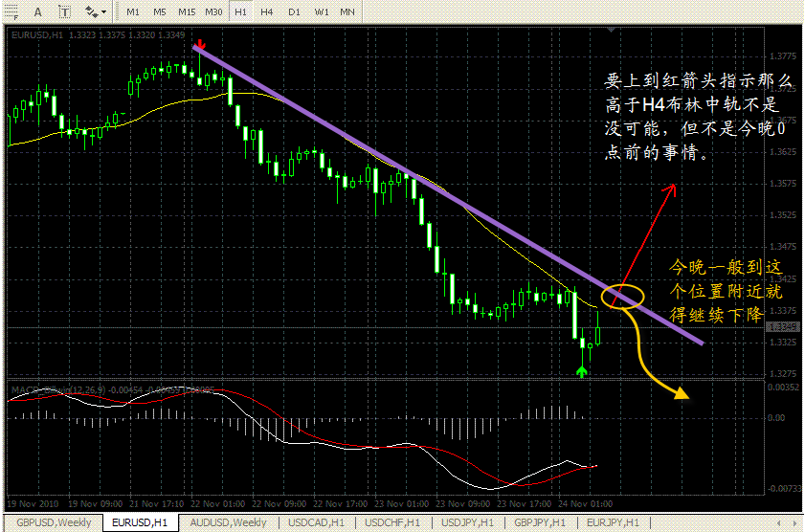The image size is (805, 532).
Task: Select the EURUSD,H1 chart tab
Action: pyautogui.click(x=140, y=522)
